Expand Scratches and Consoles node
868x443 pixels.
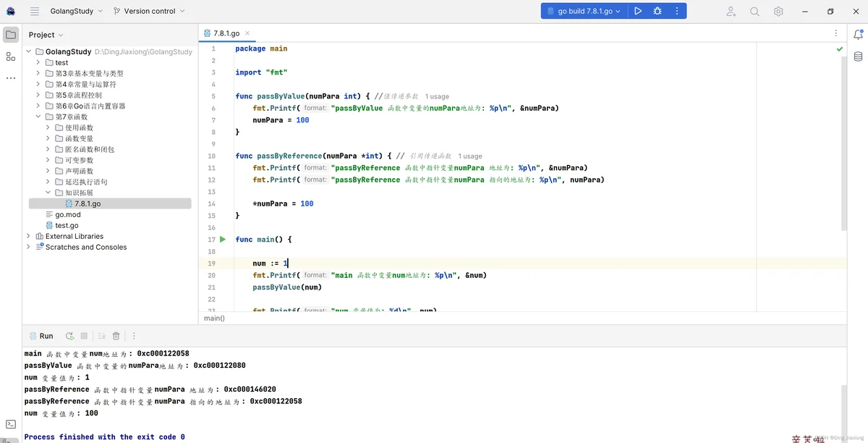(x=29, y=247)
